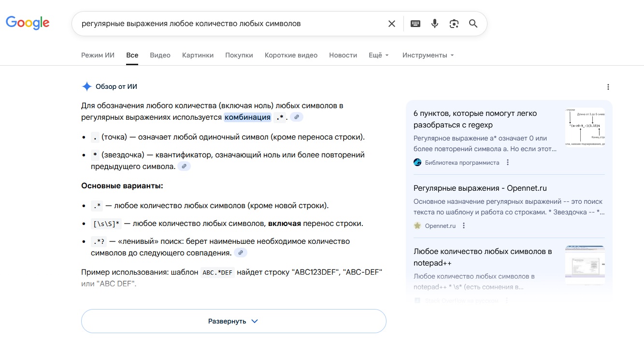Screen dimensions: 644x338
Task: Click the search query input field
Action: coord(227,24)
